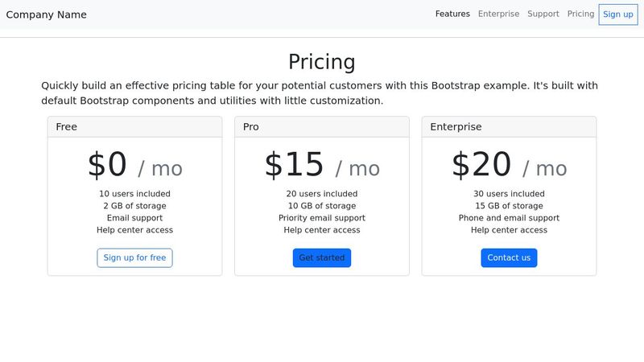Click the large Pricing page heading

pyautogui.click(x=322, y=62)
